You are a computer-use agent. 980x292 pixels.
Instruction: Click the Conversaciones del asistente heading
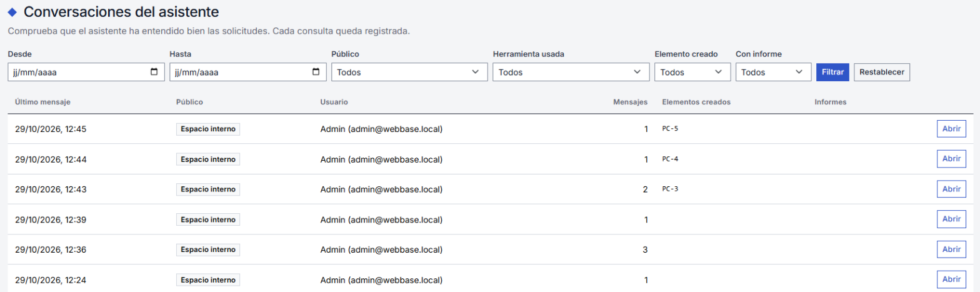click(121, 11)
